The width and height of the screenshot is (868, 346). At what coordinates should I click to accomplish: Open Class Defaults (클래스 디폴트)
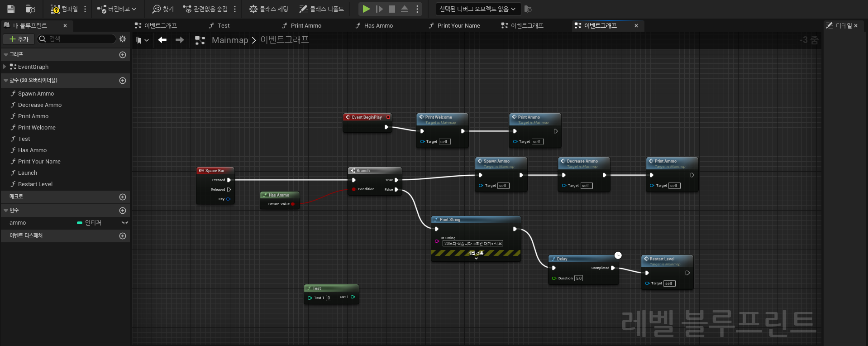tap(321, 9)
